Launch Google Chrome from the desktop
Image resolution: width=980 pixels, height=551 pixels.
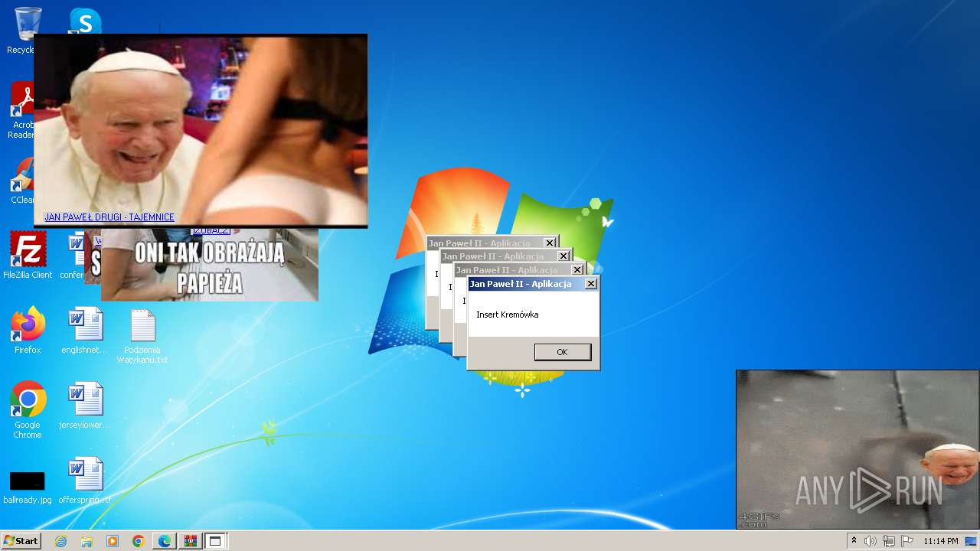(x=28, y=410)
